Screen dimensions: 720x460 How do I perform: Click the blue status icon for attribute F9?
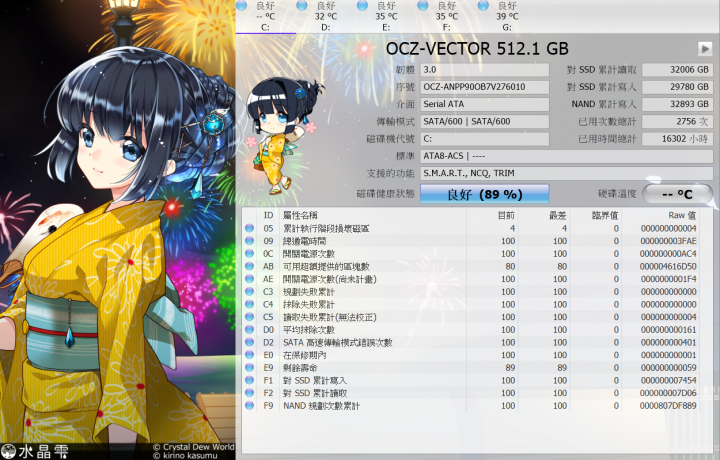(249, 405)
